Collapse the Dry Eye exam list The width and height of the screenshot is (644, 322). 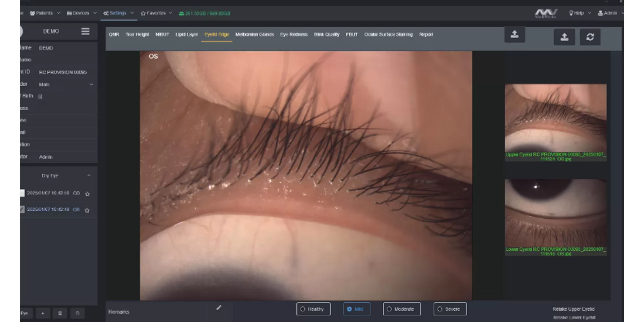point(89,176)
